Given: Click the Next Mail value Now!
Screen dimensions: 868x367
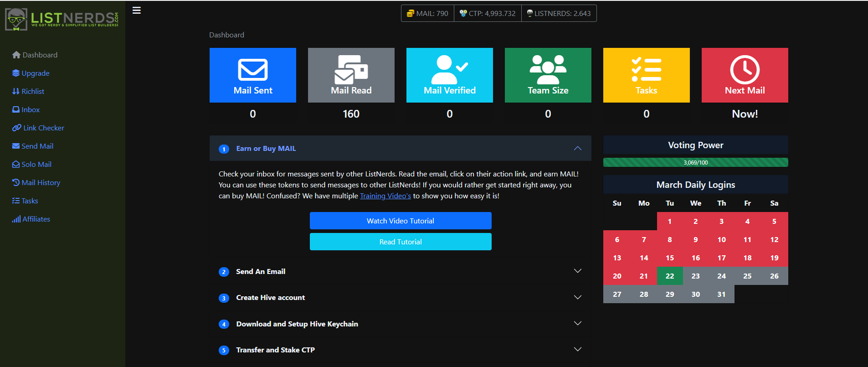Looking at the screenshot, I should (745, 114).
